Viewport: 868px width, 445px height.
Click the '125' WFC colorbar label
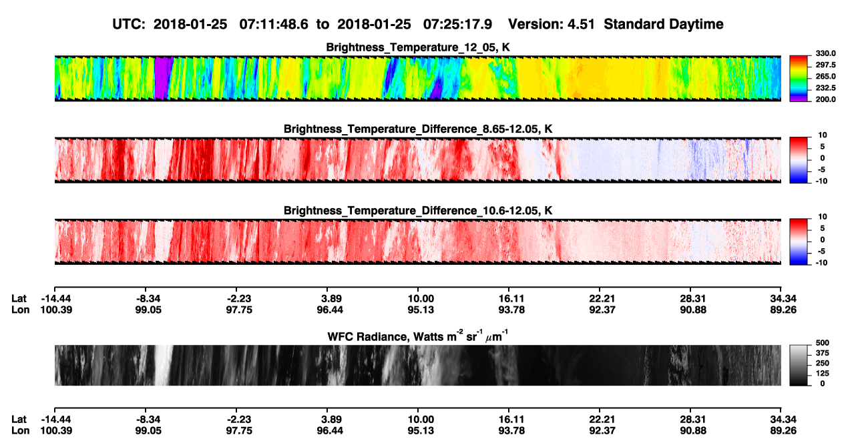(823, 373)
